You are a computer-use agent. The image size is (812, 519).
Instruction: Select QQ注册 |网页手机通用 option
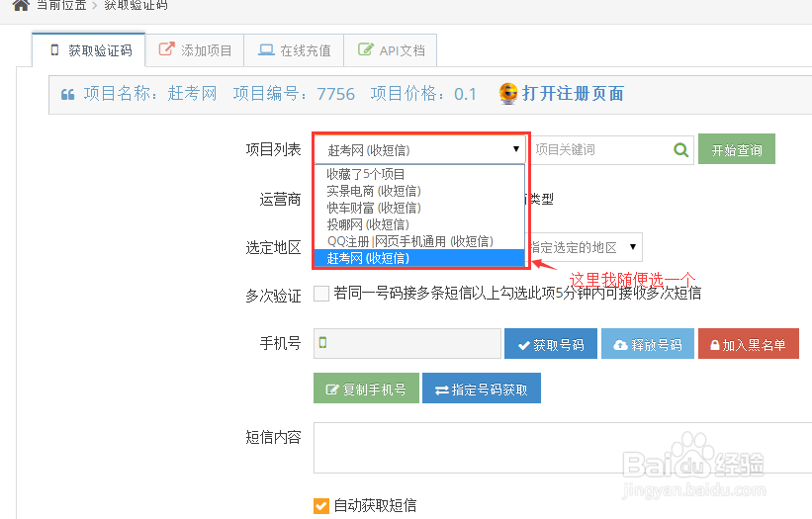point(419,241)
